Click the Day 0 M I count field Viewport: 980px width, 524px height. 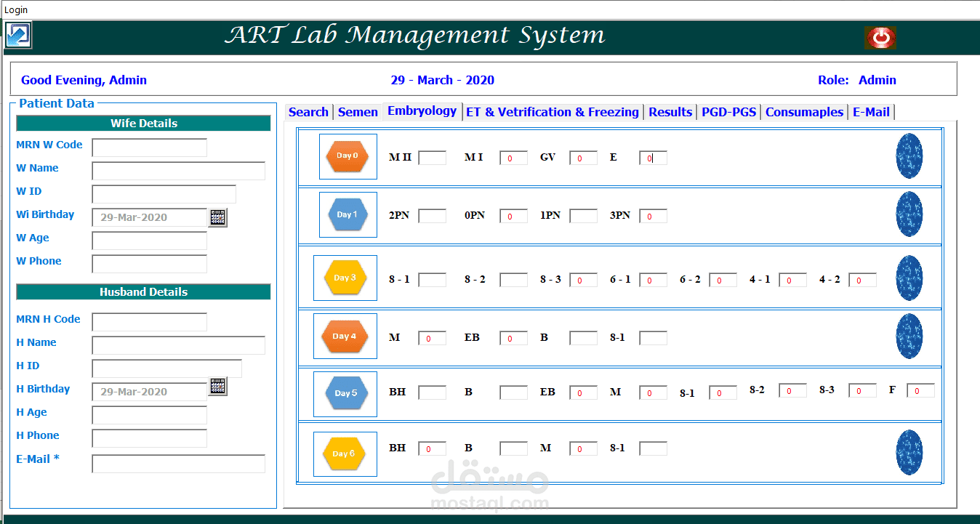coord(514,158)
